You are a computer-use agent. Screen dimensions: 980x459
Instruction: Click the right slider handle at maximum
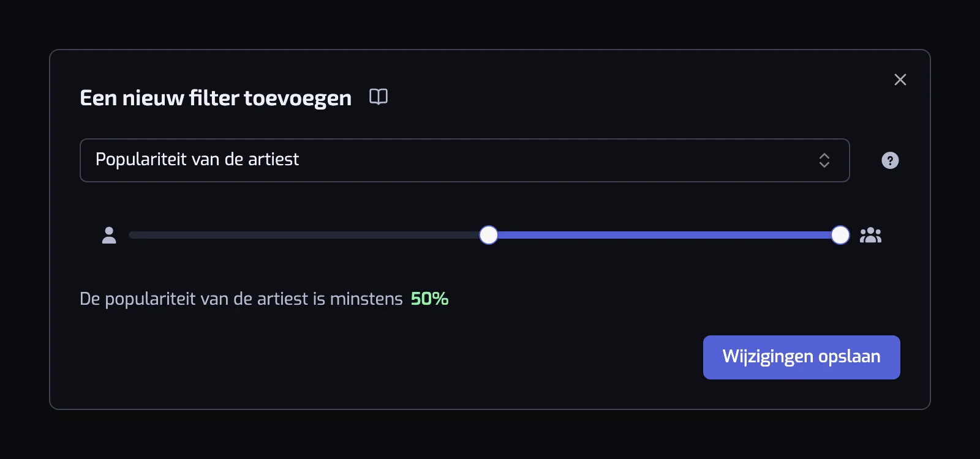tap(840, 235)
